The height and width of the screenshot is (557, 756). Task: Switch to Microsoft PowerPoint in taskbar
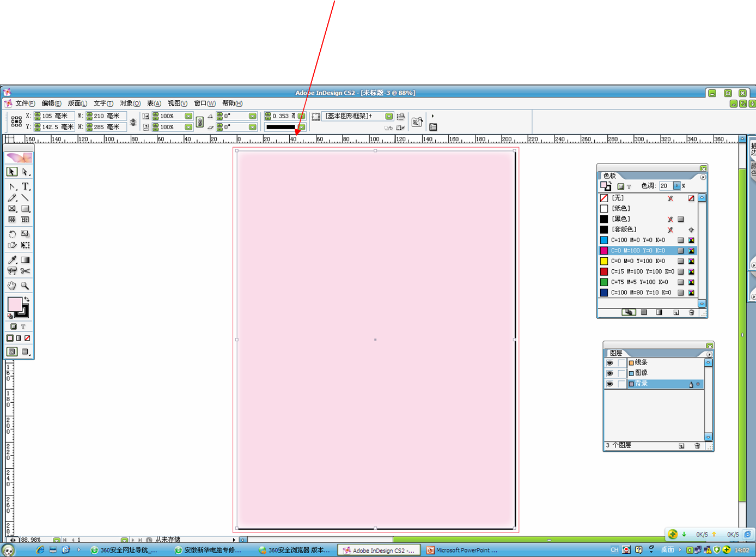click(x=462, y=550)
